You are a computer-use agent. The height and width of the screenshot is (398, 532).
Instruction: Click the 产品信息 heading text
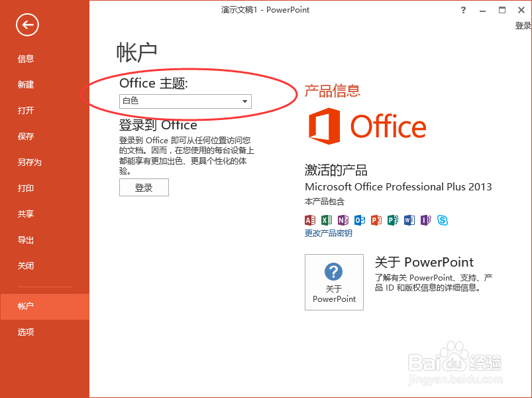(332, 91)
